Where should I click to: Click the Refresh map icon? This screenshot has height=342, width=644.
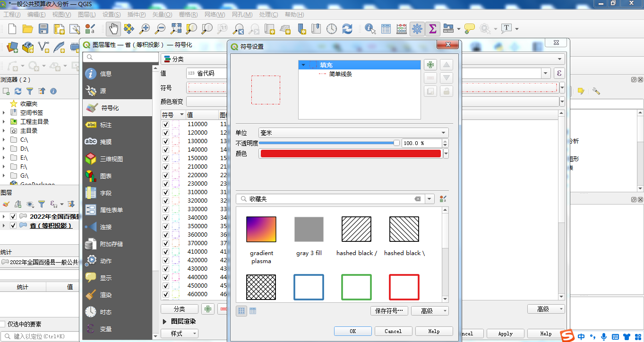point(347,29)
